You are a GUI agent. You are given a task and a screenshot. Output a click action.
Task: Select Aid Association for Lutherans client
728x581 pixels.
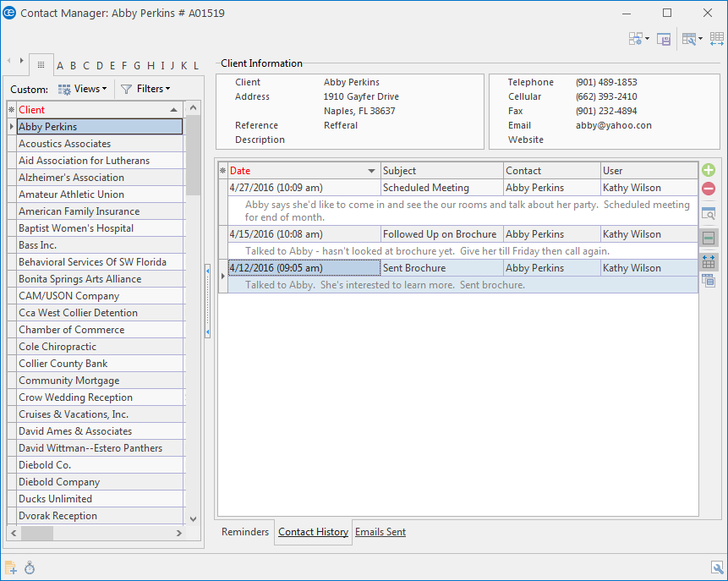pos(100,160)
